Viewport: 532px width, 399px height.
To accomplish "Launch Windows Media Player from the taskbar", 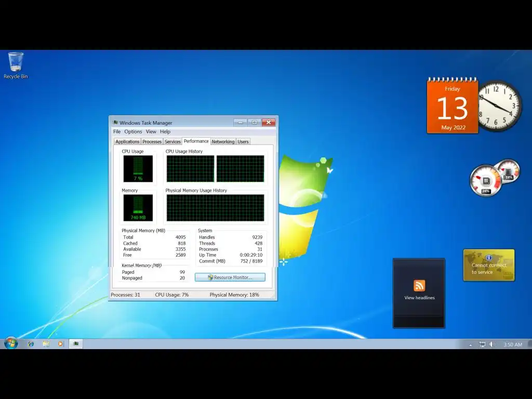I will click(x=61, y=344).
